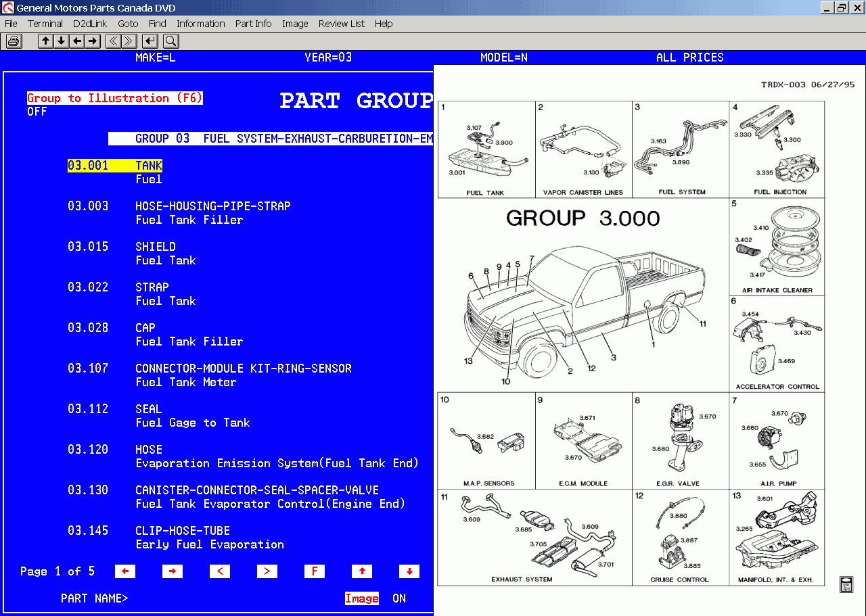
Task: Click the red right arrow page button
Action: coord(173,571)
